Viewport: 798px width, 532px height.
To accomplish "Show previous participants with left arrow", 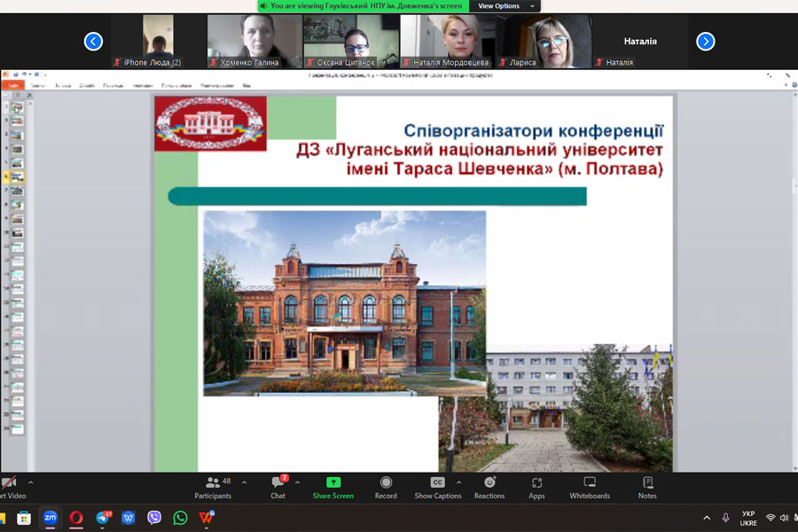I will click(x=93, y=41).
